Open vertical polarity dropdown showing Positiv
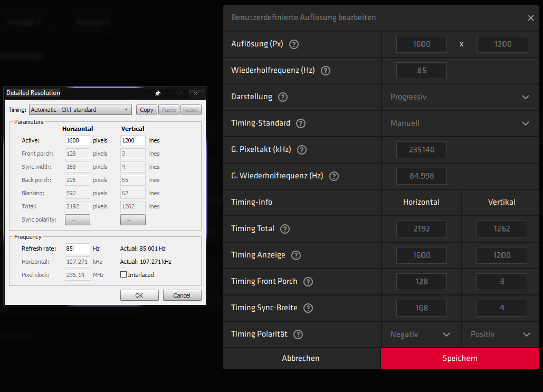The height and width of the screenshot is (392, 543). pyautogui.click(x=500, y=334)
